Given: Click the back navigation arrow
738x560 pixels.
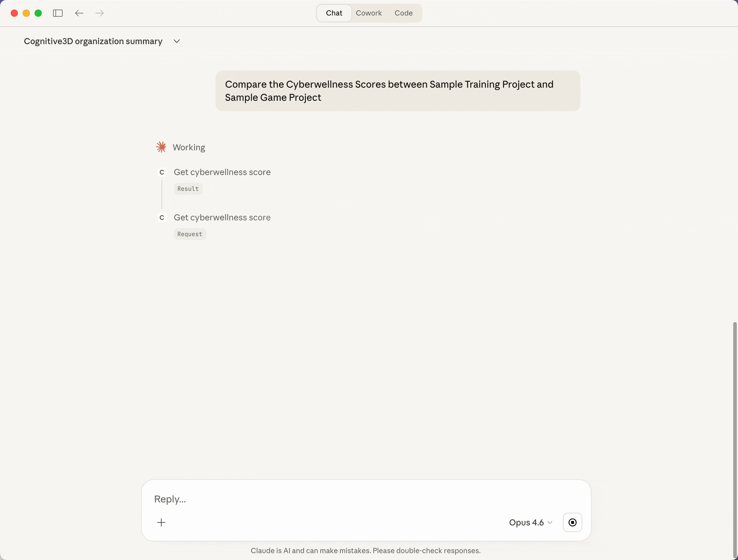Looking at the screenshot, I should tap(79, 13).
